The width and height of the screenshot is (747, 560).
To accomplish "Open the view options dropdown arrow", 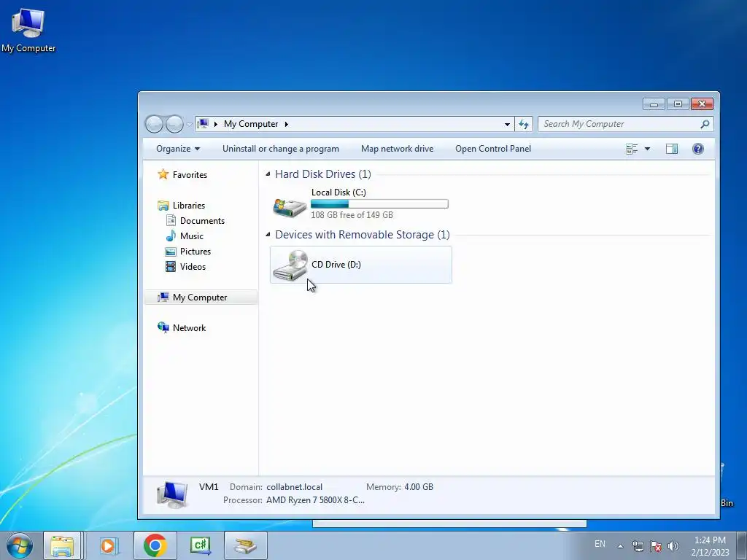I will 647,149.
